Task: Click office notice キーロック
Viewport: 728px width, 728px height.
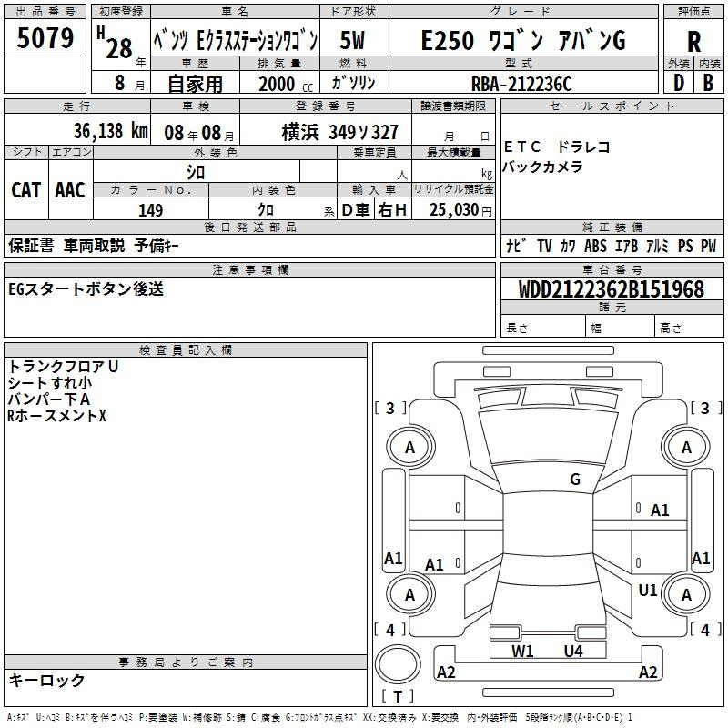Action: coord(47,681)
